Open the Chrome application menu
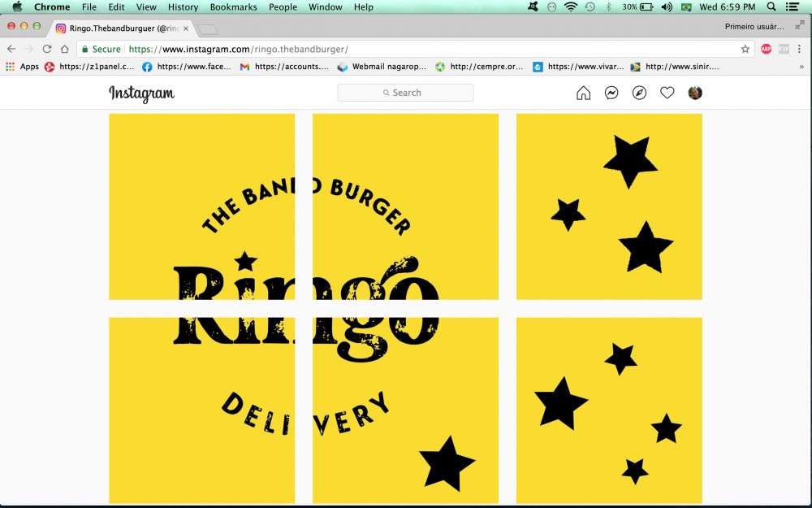The width and height of the screenshot is (812, 508). tap(52, 7)
